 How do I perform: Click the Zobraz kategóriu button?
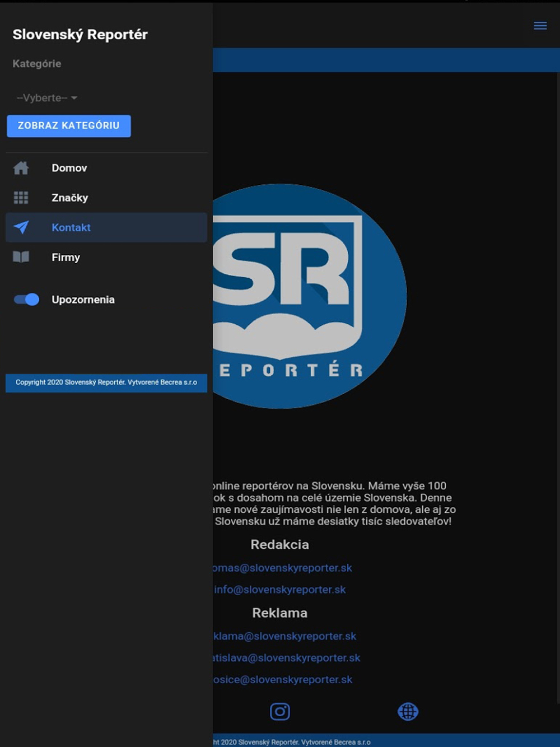(x=69, y=126)
